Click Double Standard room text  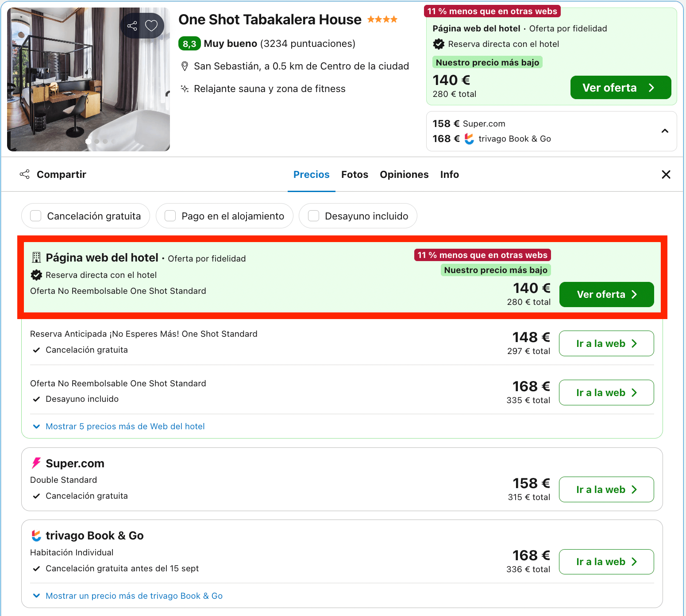point(64,480)
